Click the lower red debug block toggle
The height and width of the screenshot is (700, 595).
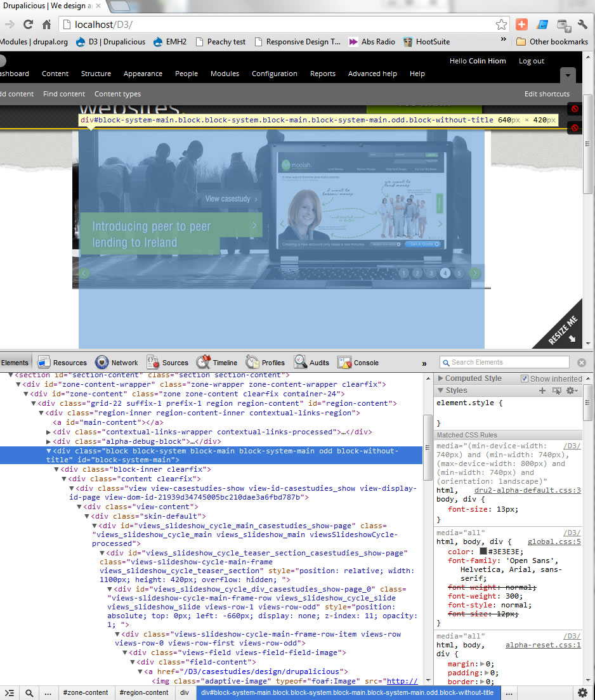575,127
